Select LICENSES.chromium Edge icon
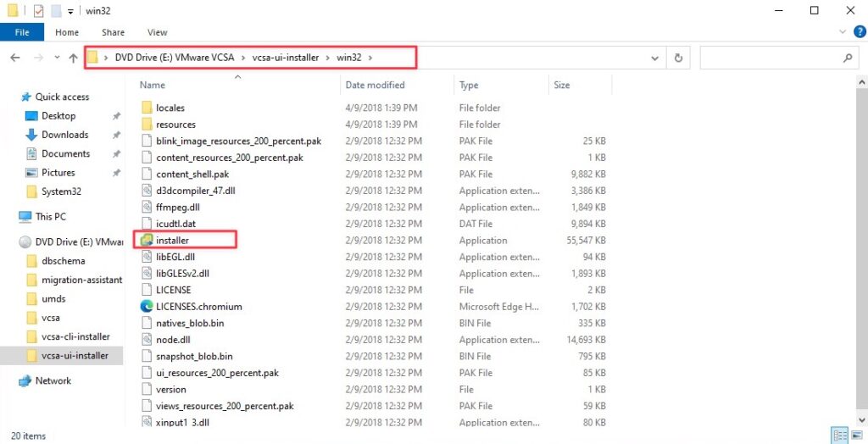 (x=146, y=306)
